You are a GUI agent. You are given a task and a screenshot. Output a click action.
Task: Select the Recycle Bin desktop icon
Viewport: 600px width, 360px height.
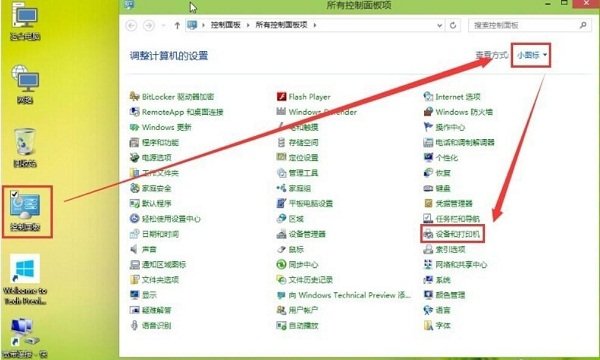click(x=25, y=148)
